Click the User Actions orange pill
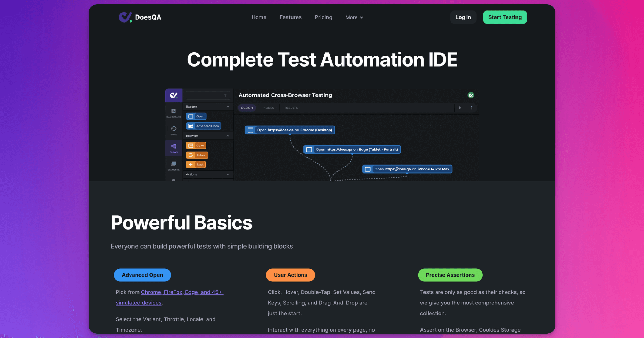644x338 pixels. point(291,275)
